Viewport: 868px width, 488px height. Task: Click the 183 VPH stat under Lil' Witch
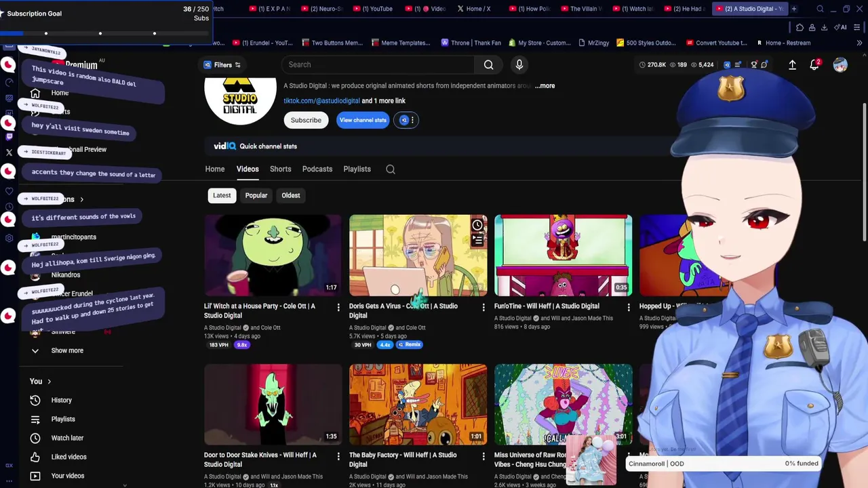219,345
